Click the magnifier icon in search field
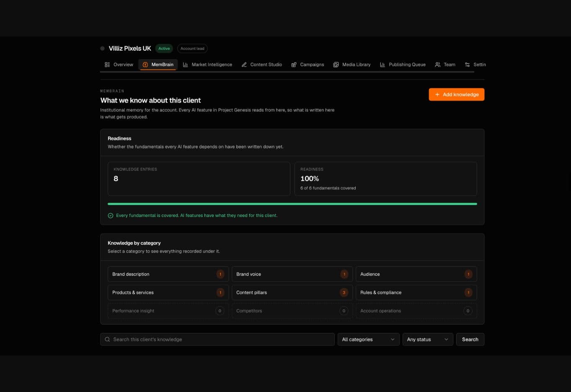This screenshot has height=392, width=571. pyautogui.click(x=108, y=339)
